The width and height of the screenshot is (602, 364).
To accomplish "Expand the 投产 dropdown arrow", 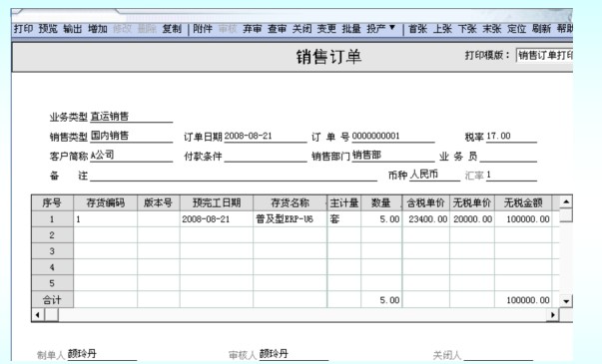I will (392, 28).
